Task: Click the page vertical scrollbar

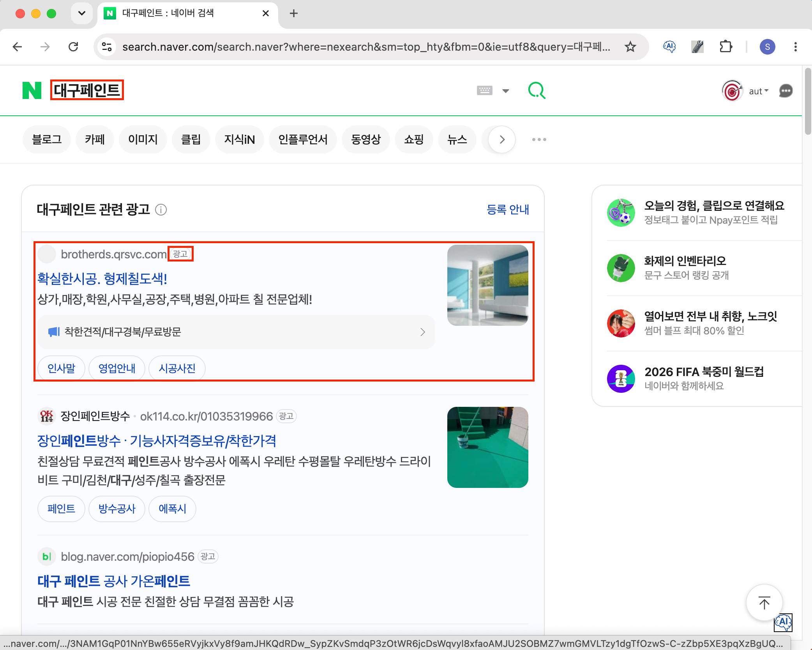Action: [x=808, y=102]
